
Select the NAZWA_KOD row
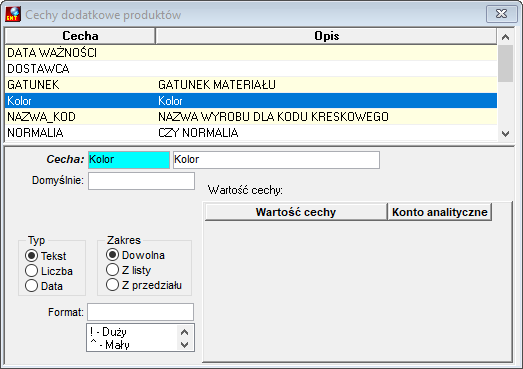click(251, 117)
